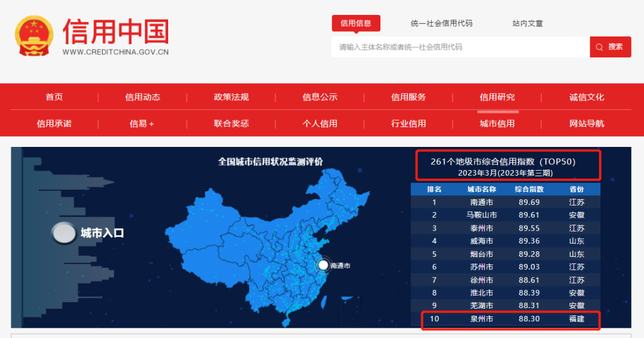Open the 城市信用 menu item
644x338 pixels.
497,124
